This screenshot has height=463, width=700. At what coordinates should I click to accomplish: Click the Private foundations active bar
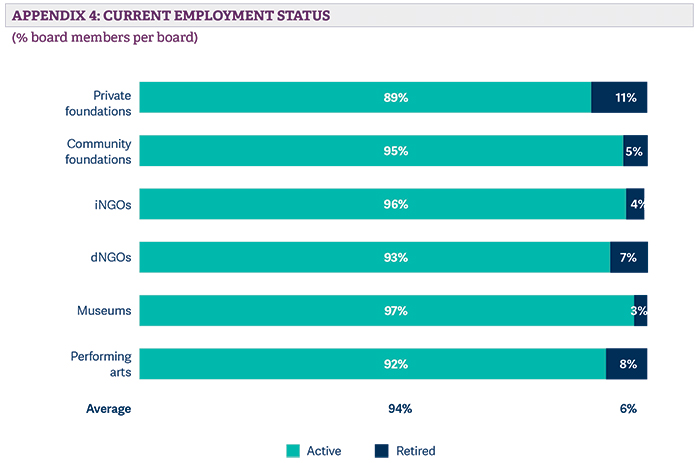365,97
